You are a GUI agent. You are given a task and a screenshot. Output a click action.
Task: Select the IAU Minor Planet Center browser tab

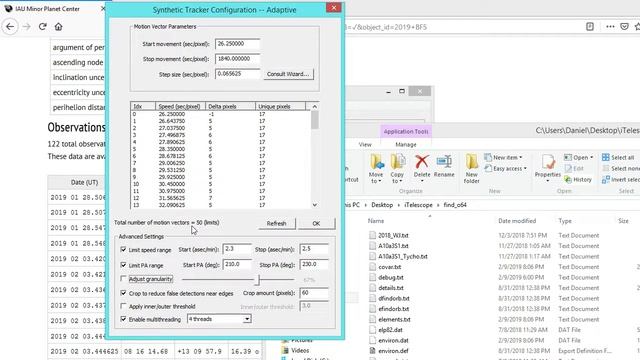pyautogui.click(x=48, y=9)
